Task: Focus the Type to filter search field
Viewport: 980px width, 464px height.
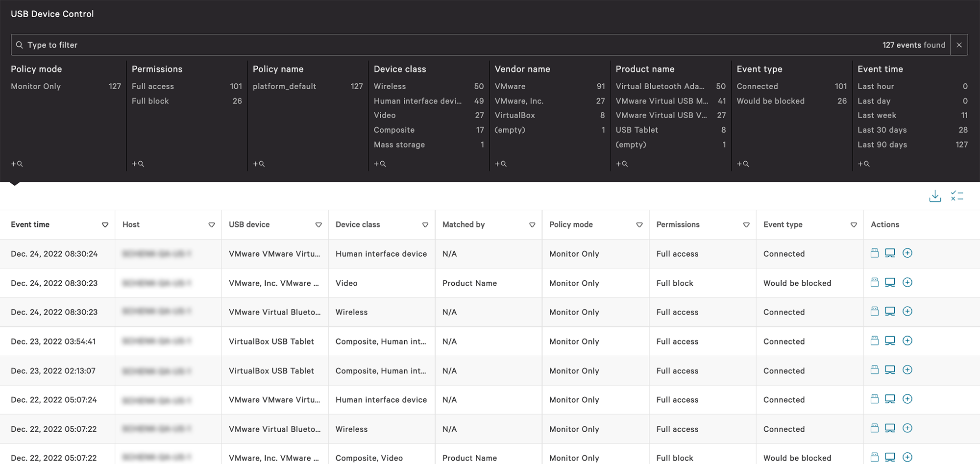Action: pos(441,45)
